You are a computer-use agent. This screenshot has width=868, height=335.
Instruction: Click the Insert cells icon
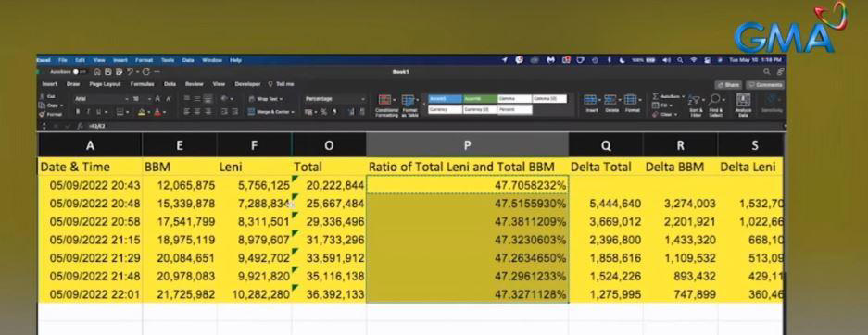click(x=591, y=100)
